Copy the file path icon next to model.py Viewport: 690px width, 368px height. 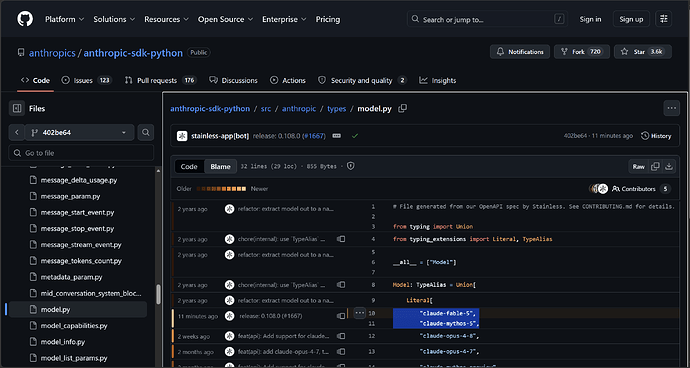pyautogui.click(x=403, y=108)
